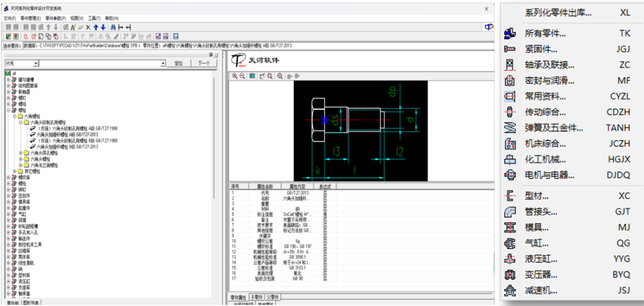644x306 pixels.
Task: Open the 代号 search field dropdown
Action: tap(36, 63)
